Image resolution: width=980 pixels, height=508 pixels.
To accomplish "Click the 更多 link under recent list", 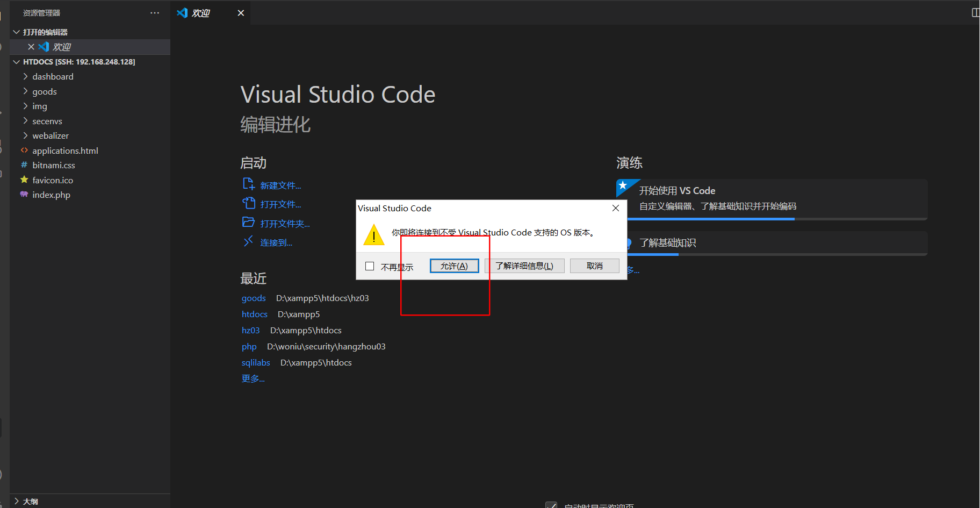I will tap(253, 378).
